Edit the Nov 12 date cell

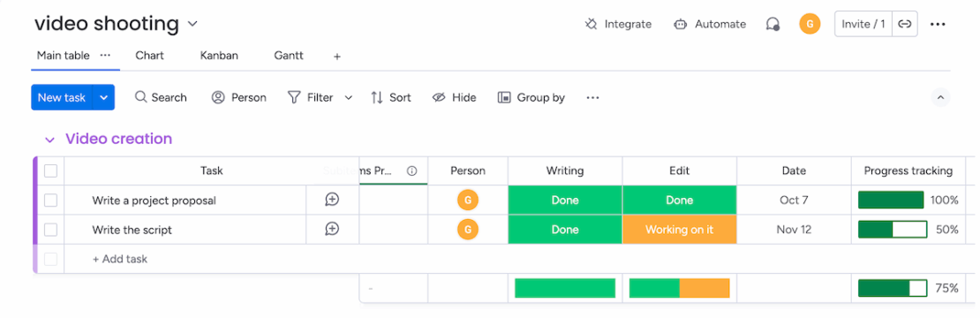[794, 230]
